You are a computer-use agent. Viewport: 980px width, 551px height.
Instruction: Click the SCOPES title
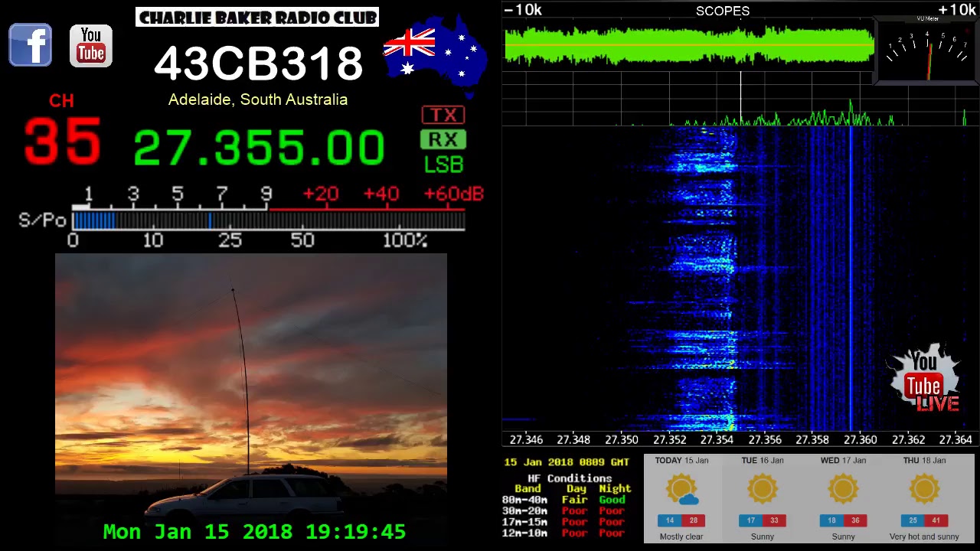[723, 11]
